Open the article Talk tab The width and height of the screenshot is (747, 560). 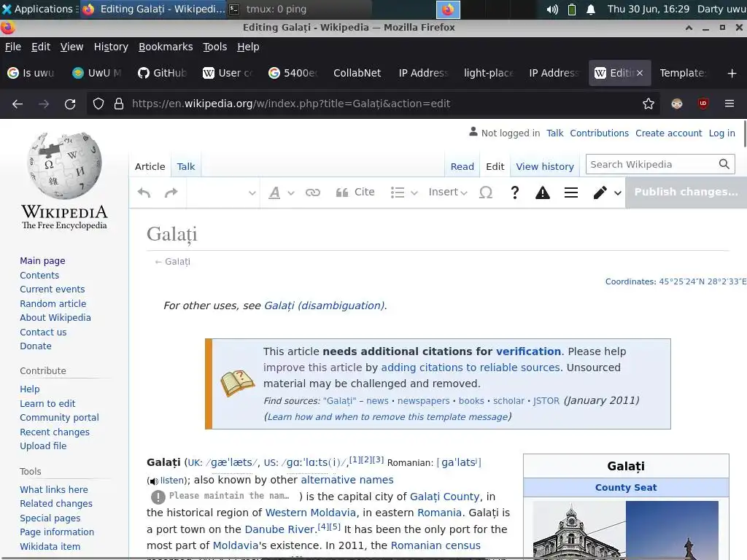point(186,167)
